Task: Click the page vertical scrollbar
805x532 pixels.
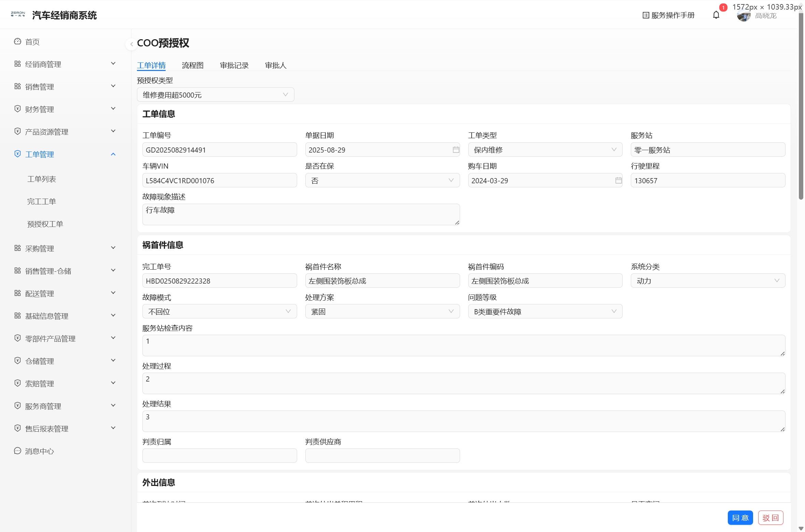Action: click(801, 106)
